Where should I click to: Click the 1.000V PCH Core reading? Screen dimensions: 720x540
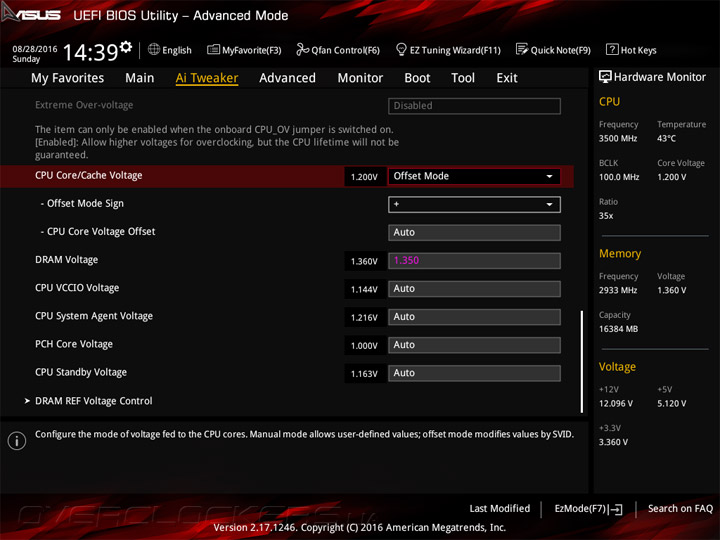pyautogui.click(x=364, y=346)
